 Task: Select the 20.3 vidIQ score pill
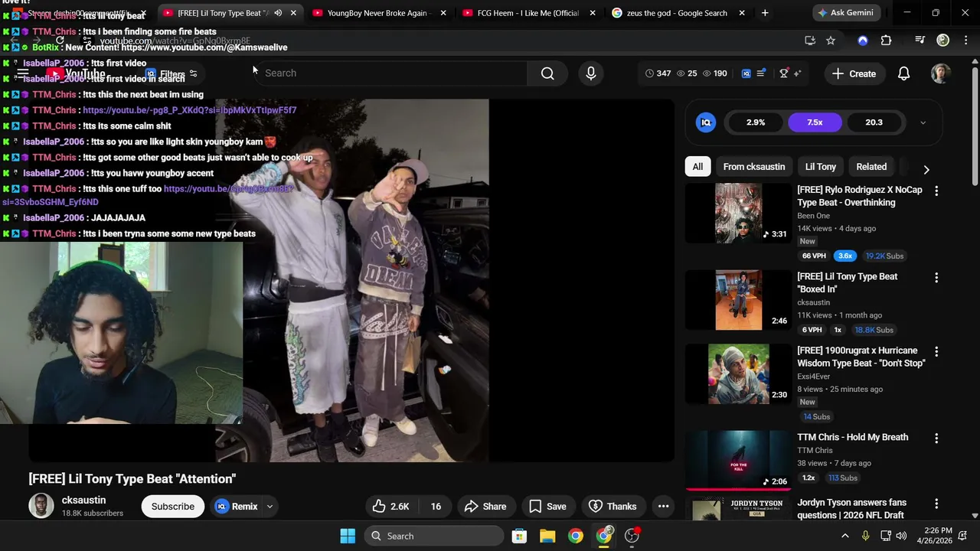tap(874, 122)
